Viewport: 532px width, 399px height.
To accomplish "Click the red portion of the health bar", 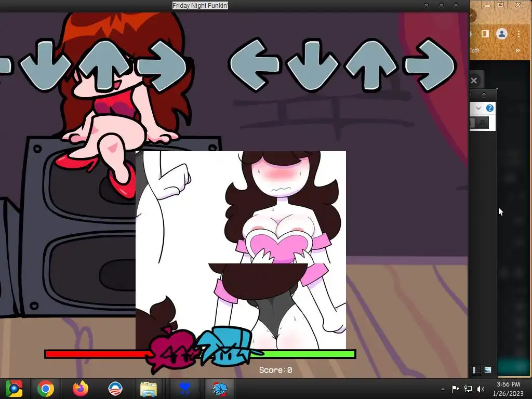I will [x=97, y=354].
